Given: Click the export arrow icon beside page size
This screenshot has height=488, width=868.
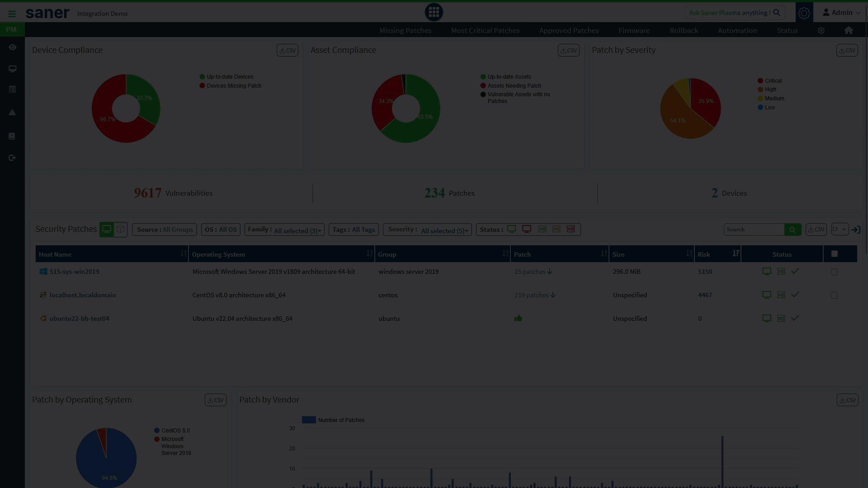Looking at the screenshot, I should coord(856,230).
